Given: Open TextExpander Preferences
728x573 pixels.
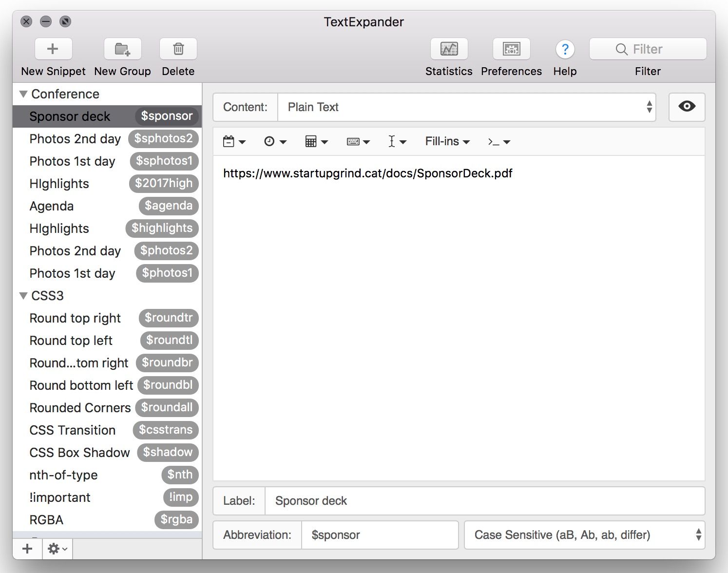Looking at the screenshot, I should click(511, 49).
